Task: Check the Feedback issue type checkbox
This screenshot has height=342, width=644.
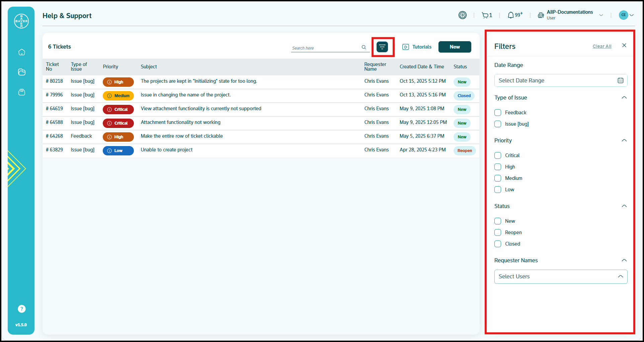Action: click(498, 113)
